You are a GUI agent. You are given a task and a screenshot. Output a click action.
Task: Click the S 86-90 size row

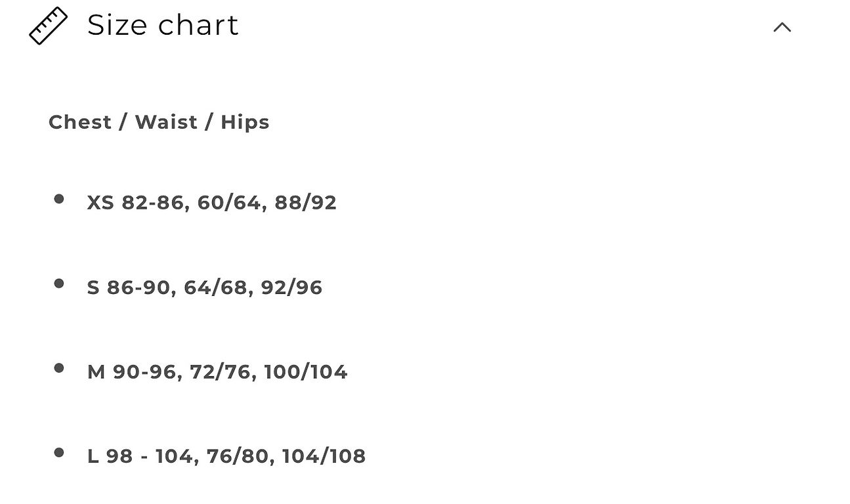click(x=205, y=287)
